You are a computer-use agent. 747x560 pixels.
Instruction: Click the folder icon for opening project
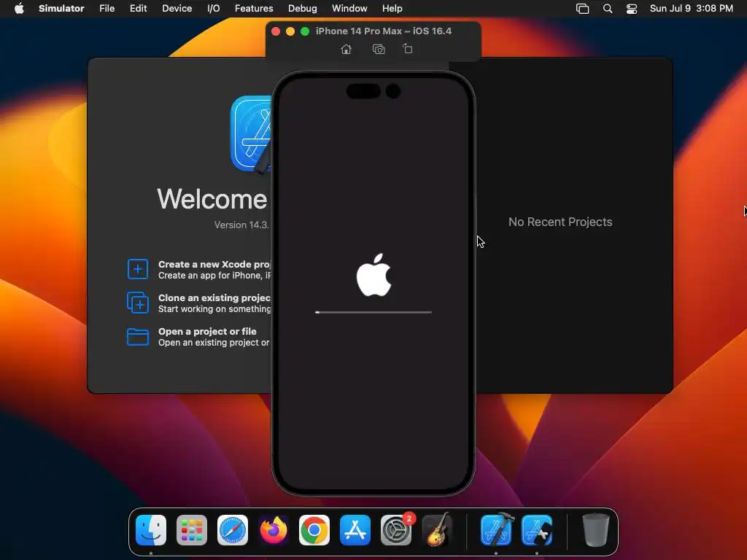138,337
